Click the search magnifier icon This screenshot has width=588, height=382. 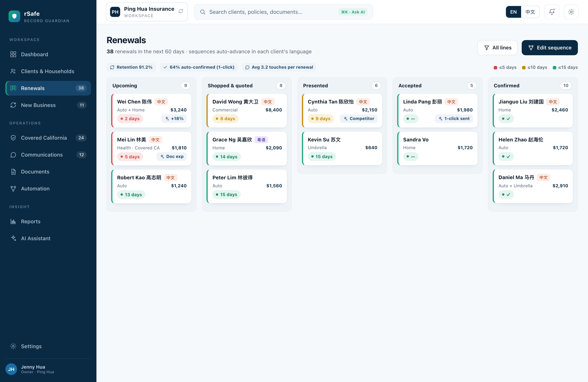(203, 12)
